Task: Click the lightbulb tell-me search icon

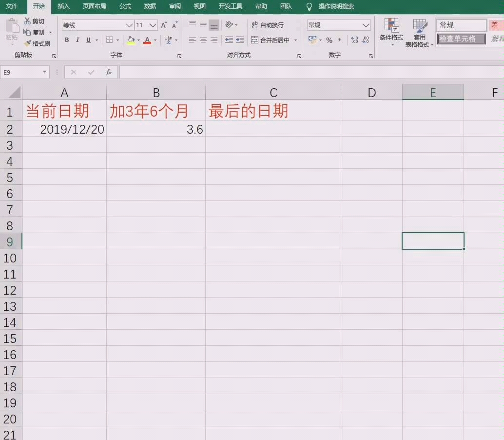Action: click(x=309, y=6)
